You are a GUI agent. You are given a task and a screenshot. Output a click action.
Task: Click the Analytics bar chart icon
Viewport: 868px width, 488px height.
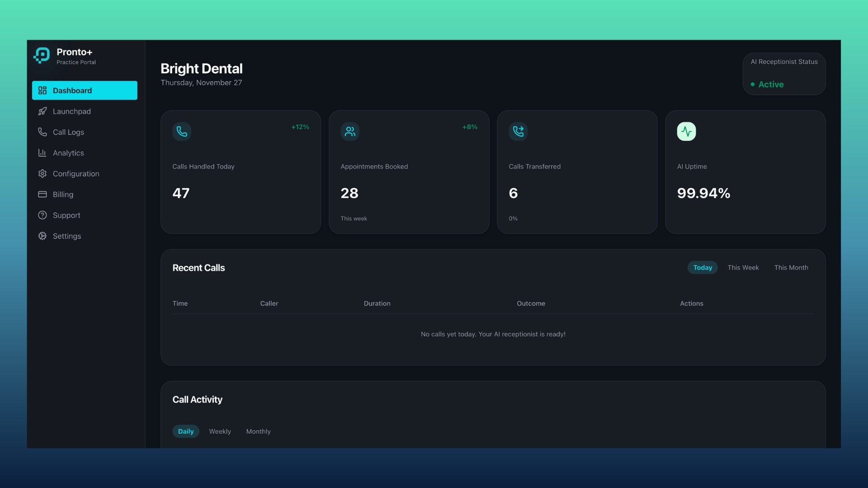[x=42, y=153]
